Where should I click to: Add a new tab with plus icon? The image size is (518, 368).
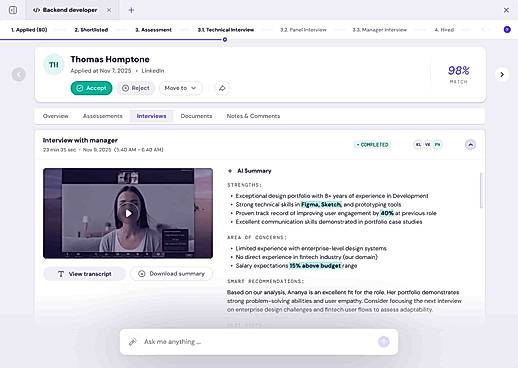pyautogui.click(x=131, y=10)
